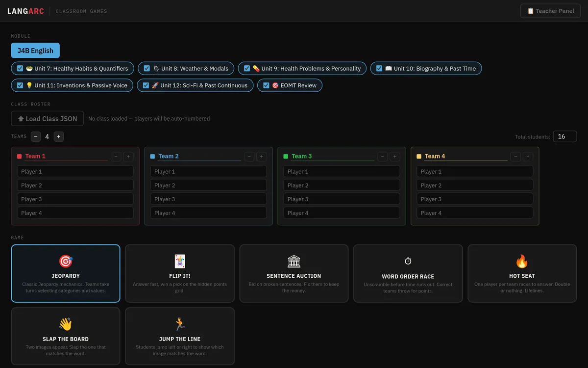The height and width of the screenshot is (368, 588).
Task: Click the Jeopardy target icon
Action: [66, 261]
